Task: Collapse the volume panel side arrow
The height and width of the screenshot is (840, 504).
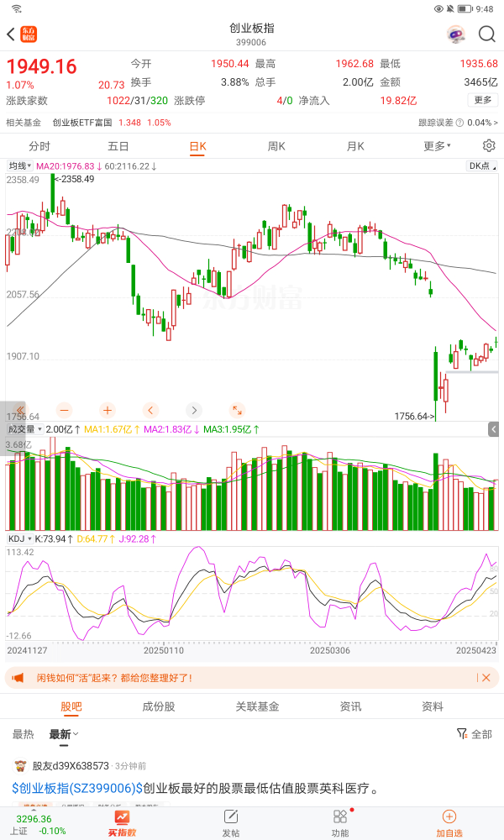Action: (x=494, y=429)
